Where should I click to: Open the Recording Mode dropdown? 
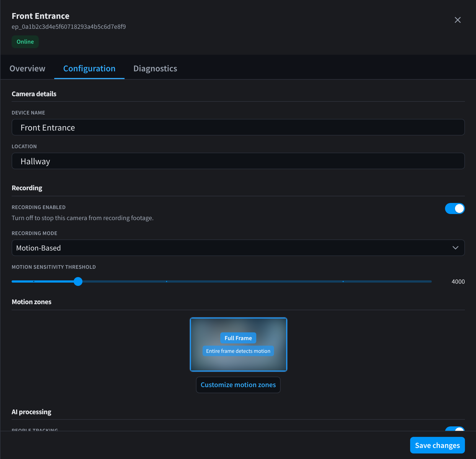tap(238, 248)
